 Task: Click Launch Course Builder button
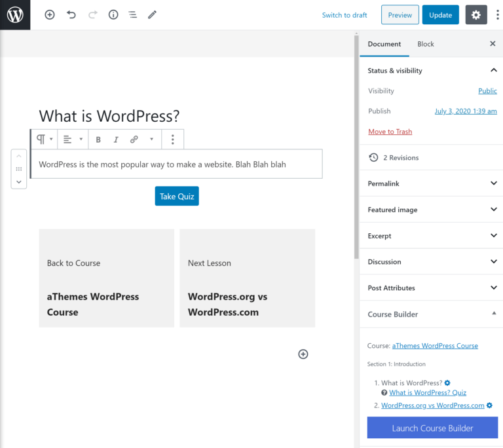pos(432,428)
